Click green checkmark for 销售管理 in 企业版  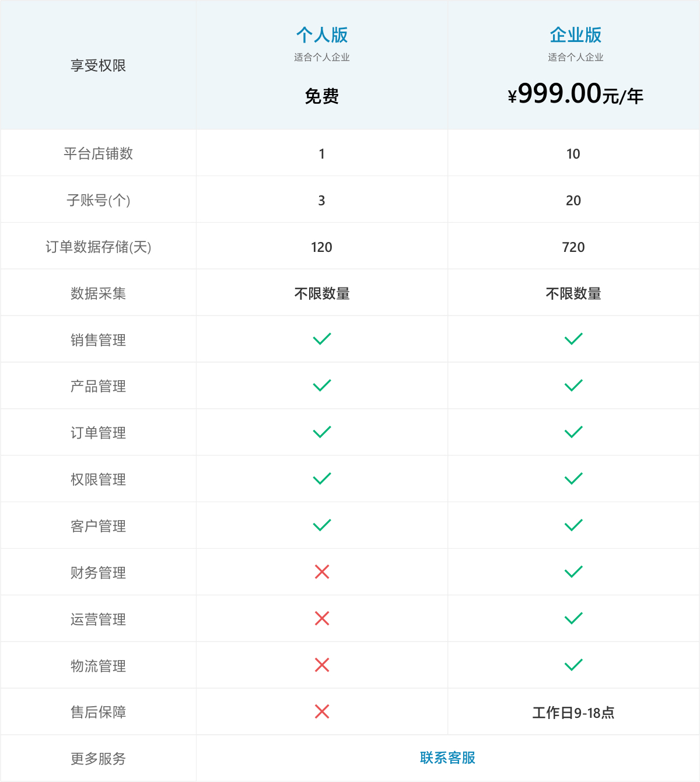pyautogui.click(x=573, y=339)
